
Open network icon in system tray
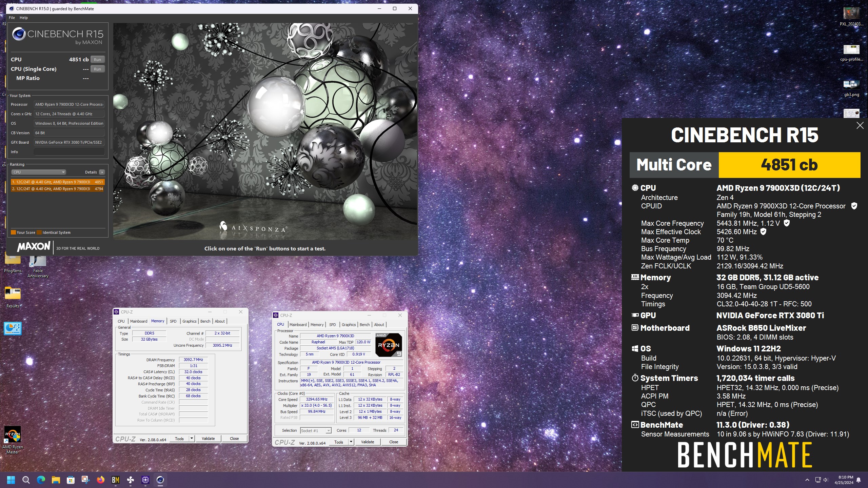point(817,480)
